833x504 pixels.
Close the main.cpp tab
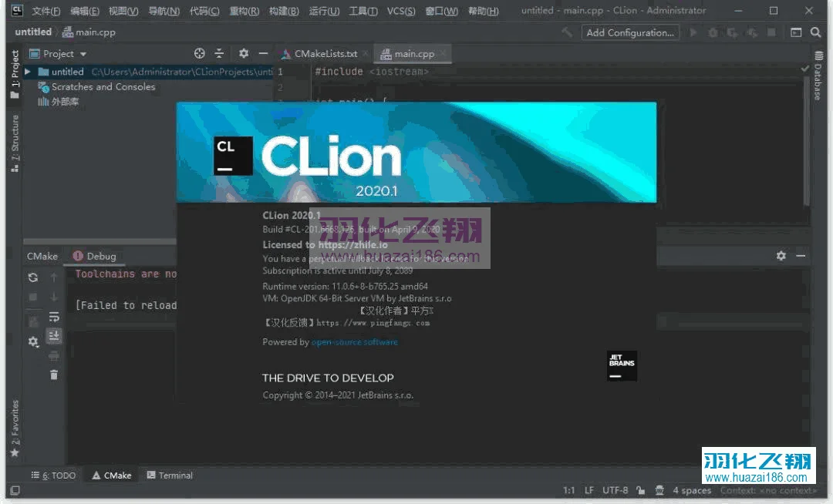pos(443,54)
